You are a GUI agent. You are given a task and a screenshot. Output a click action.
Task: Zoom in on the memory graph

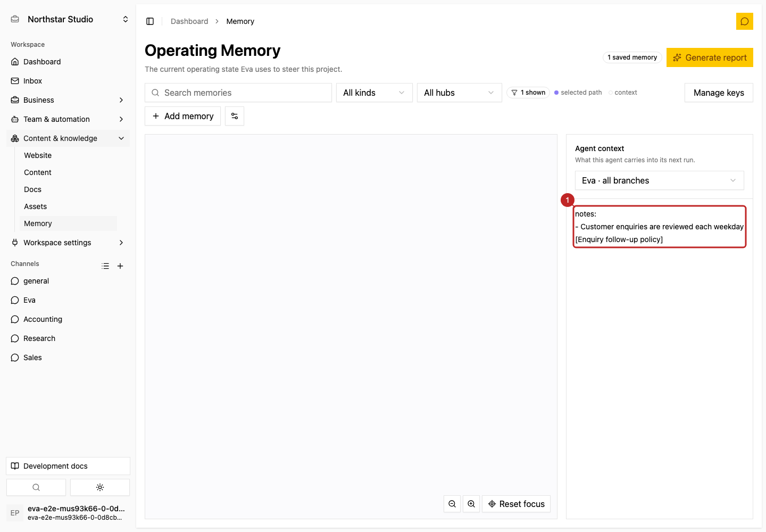pos(471,504)
